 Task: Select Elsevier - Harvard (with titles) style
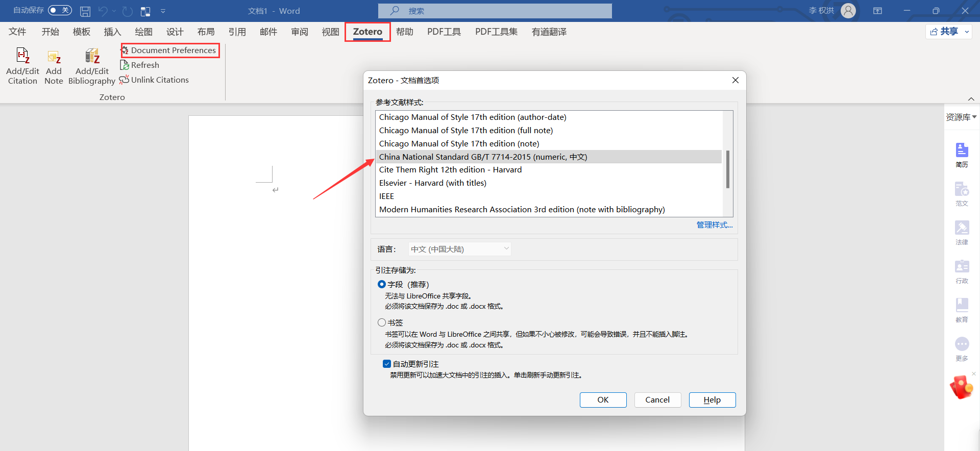pyautogui.click(x=549, y=183)
